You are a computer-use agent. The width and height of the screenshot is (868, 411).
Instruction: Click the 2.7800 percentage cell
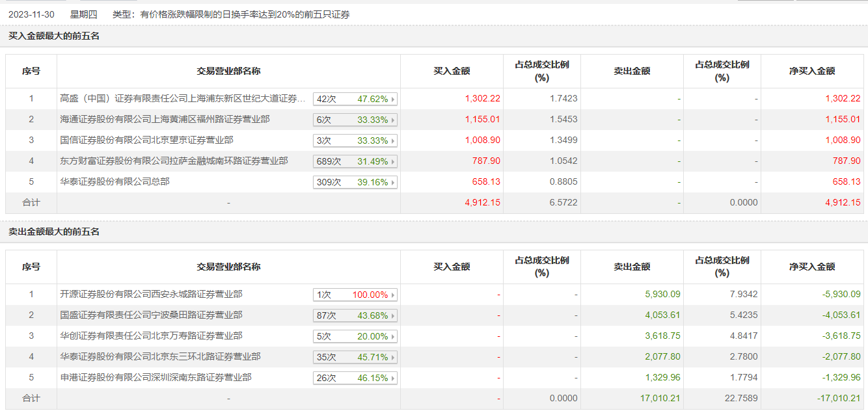pos(744,357)
